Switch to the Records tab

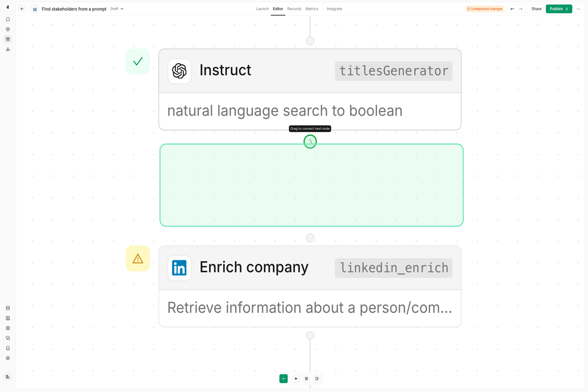tap(294, 9)
